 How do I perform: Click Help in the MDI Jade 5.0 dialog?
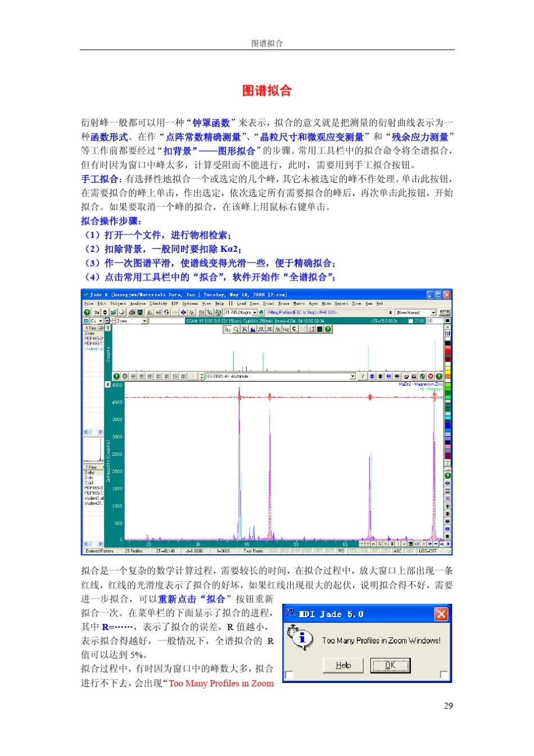coord(343,666)
